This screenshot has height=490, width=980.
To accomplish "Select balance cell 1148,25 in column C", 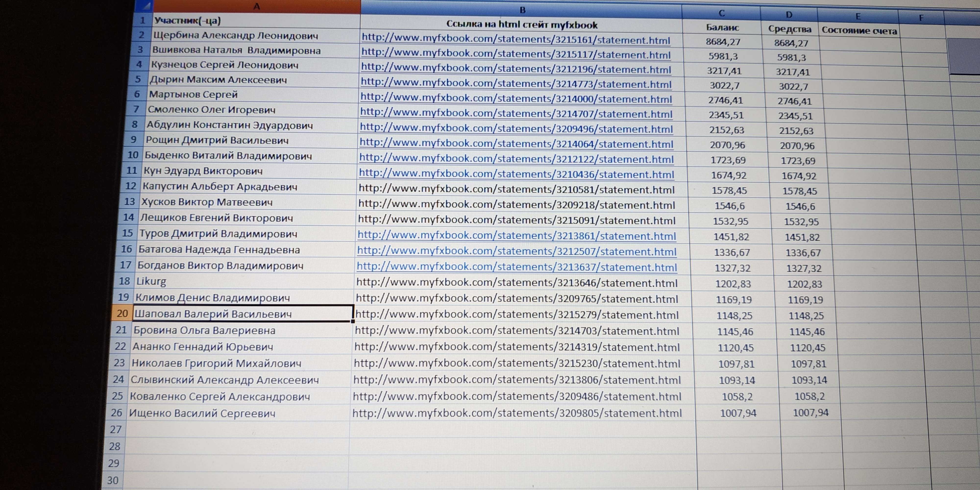I will coord(734,315).
